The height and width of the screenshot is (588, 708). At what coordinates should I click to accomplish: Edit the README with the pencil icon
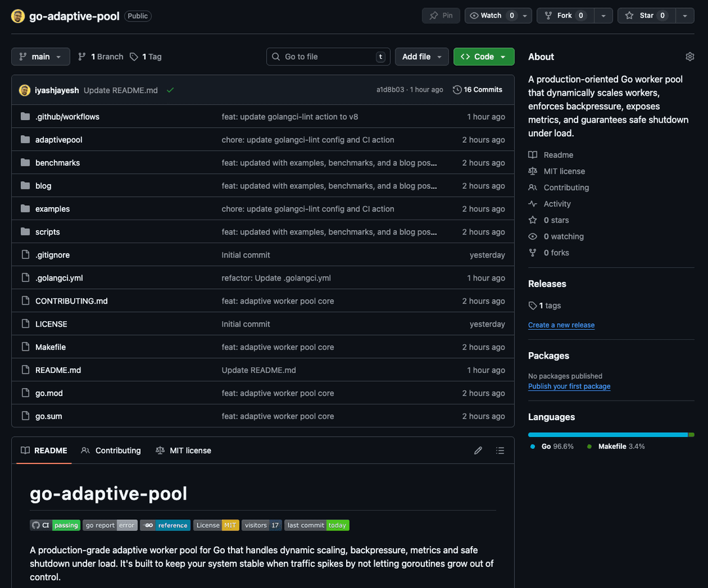[x=478, y=450]
